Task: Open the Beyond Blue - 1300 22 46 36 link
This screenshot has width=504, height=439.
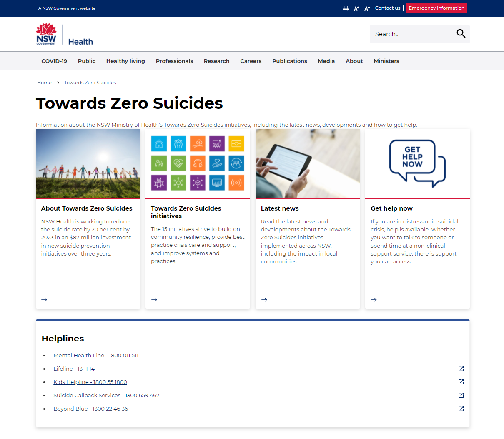Action: point(91,409)
